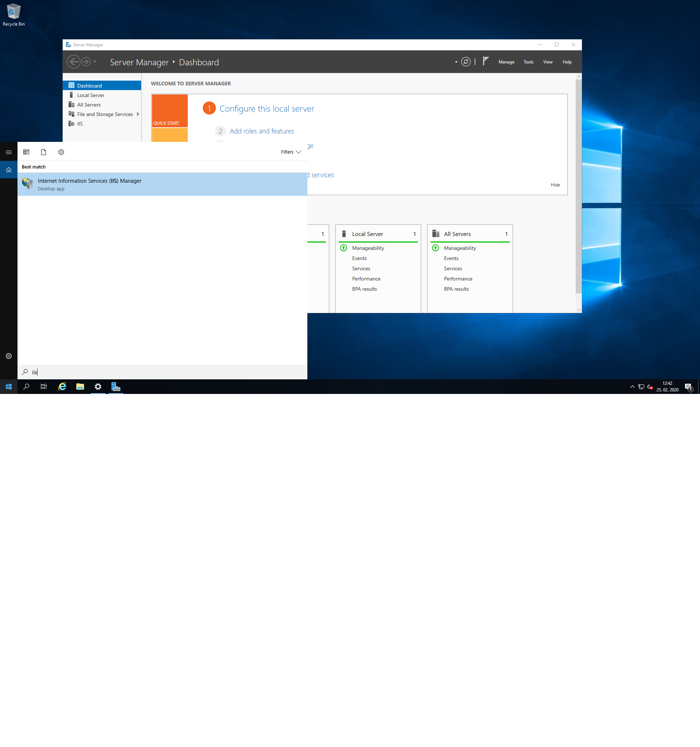Show hidden tray icons
This screenshot has width=700, height=747.
[x=633, y=387]
